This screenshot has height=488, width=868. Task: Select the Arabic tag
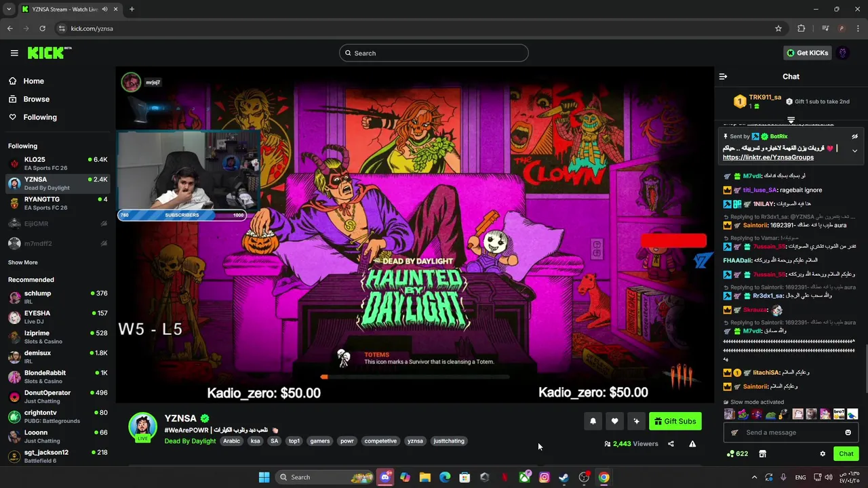[x=232, y=441]
